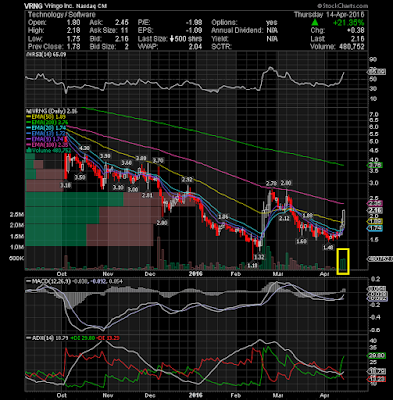Click the 4.20 price high label
The height and width of the screenshot is (400, 393).
click(x=85, y=148)
